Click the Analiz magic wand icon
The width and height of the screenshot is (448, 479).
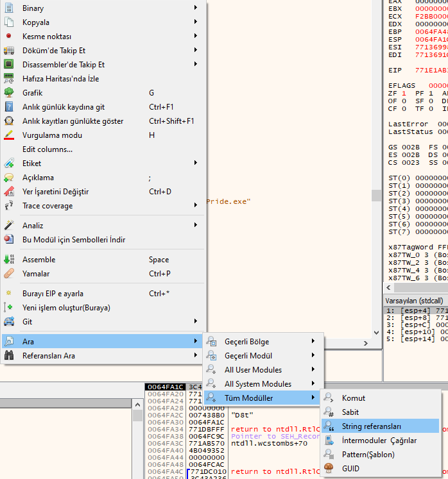point(9,225)
